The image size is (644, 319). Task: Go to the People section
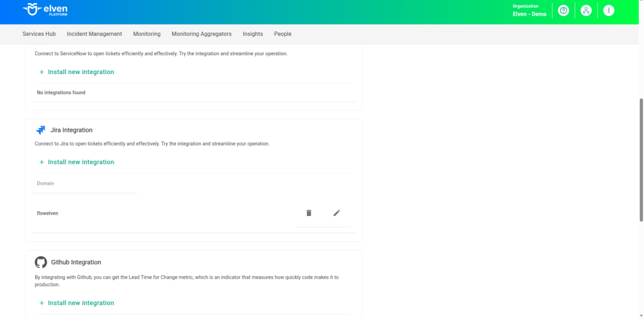[x=282, y=34]
